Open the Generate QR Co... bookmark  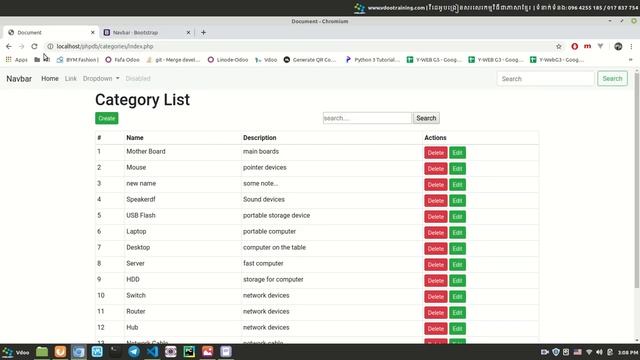[x=310, y=60]
